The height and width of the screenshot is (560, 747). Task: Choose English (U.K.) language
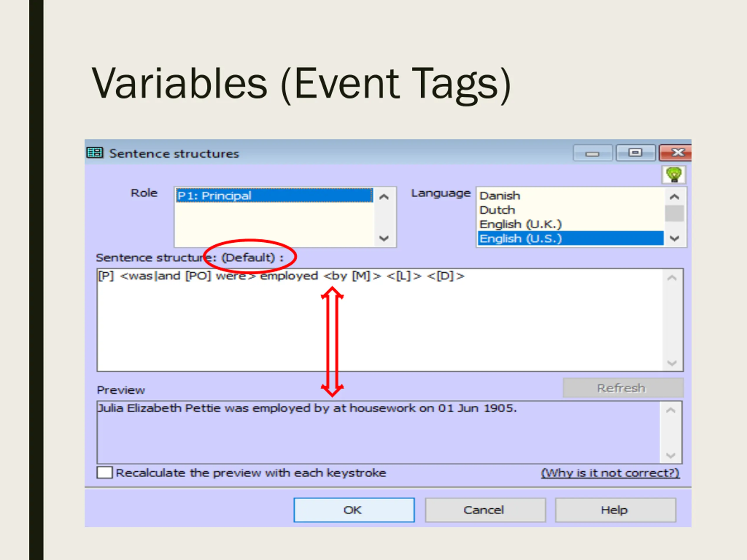pyautogui.click(x=571, y=224)
